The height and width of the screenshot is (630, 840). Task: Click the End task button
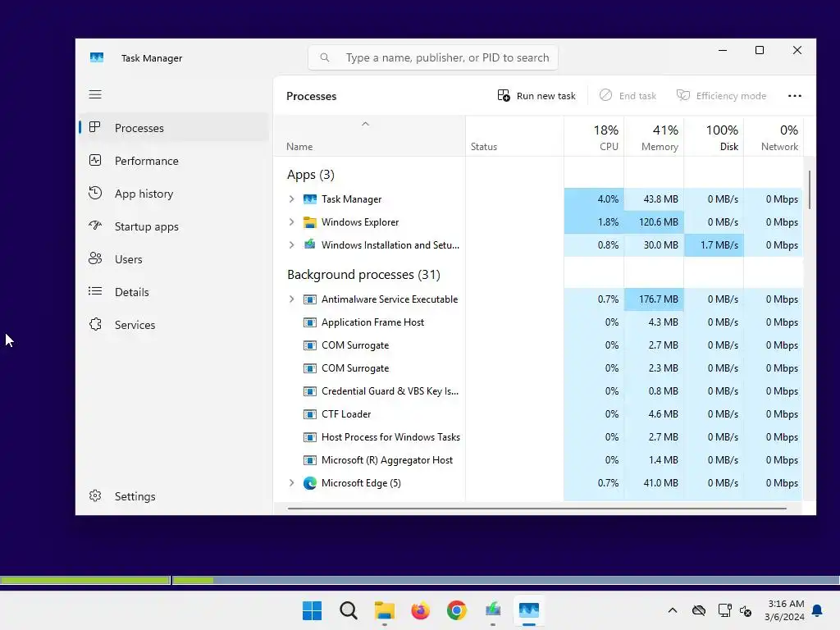[x=628, y=96]
